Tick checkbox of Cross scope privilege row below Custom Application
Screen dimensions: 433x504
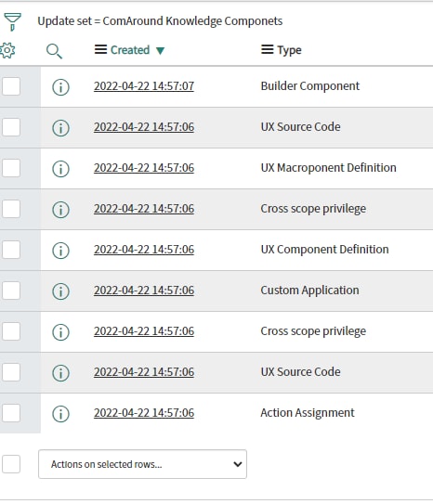coord(11,331)
